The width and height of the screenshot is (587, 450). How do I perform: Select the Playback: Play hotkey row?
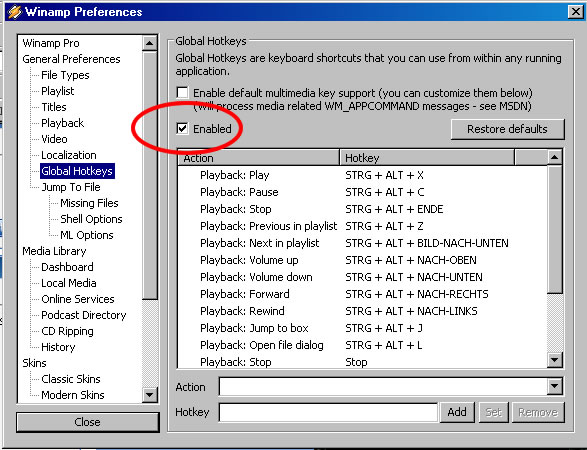point(362,175)
